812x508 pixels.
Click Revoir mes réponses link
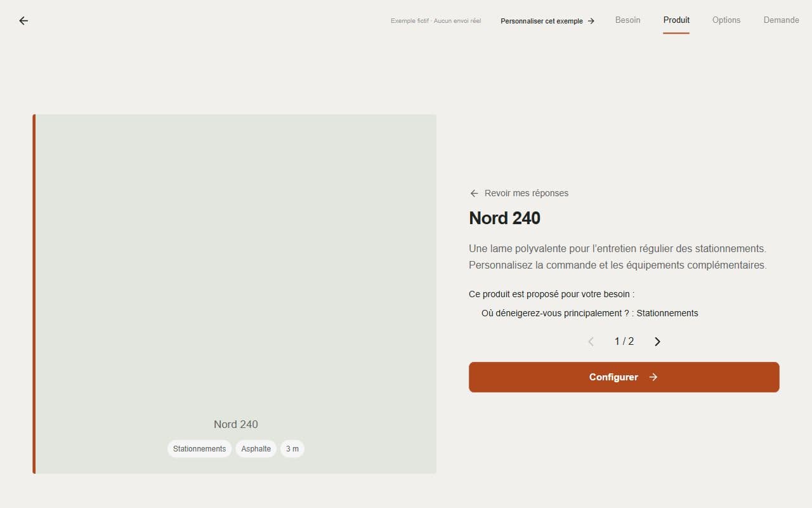tap(519, 193)
